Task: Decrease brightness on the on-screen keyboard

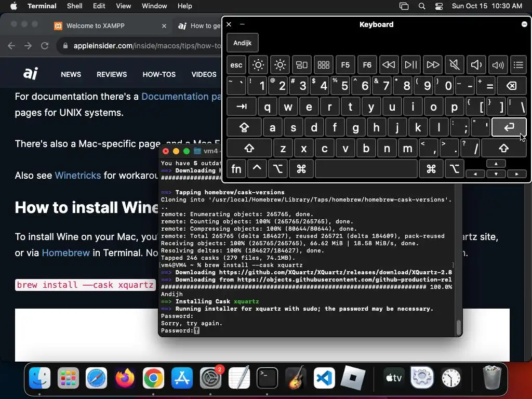Action: (258, 65)
